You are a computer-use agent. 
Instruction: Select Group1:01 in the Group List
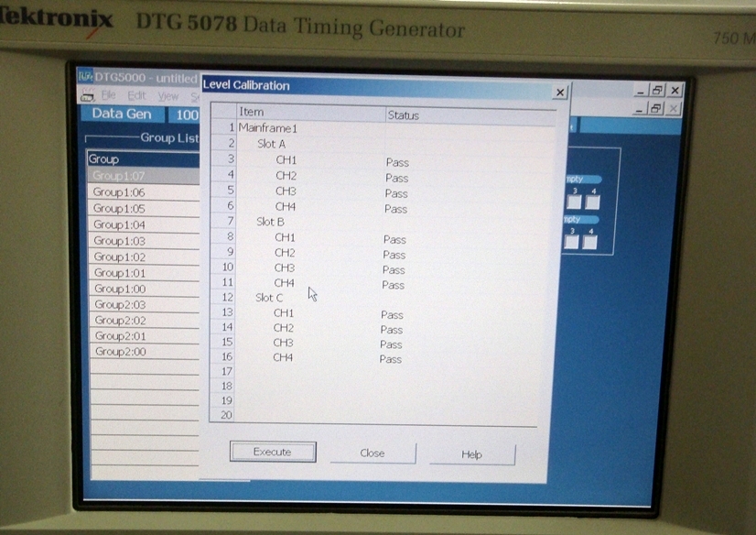coord(145,273)
